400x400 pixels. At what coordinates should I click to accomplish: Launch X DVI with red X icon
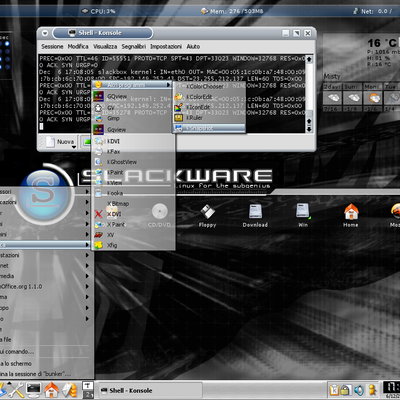(x=133, y=214)
